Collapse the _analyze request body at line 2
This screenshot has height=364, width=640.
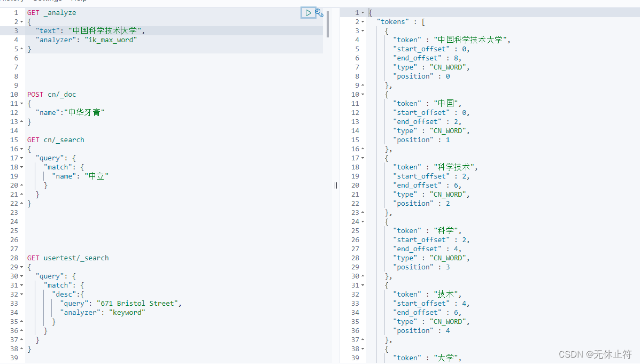[21, 22]
